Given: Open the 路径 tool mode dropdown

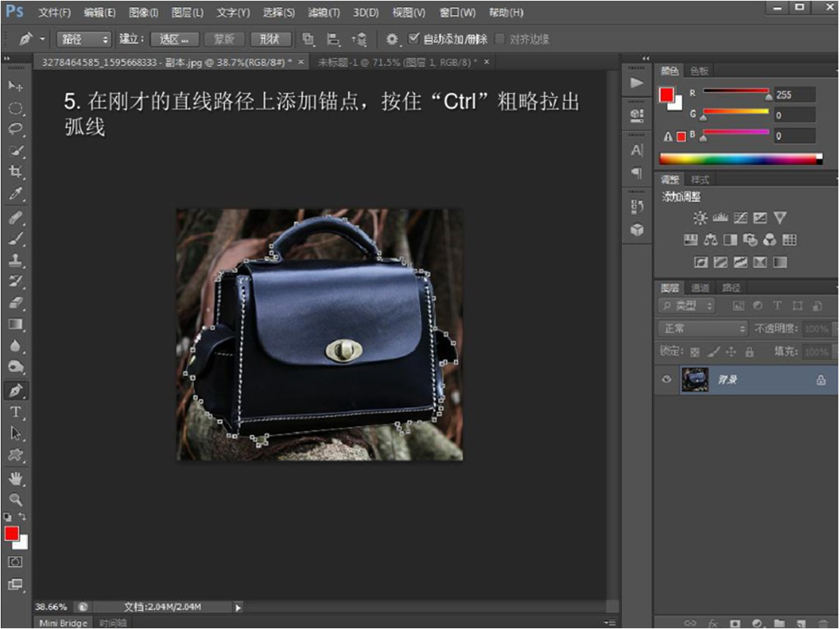Looking at the screenshot, I should 84,39.
